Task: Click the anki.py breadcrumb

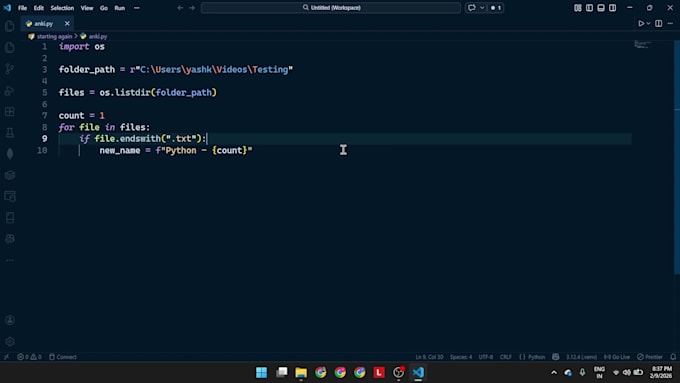Action: (98, 36)
